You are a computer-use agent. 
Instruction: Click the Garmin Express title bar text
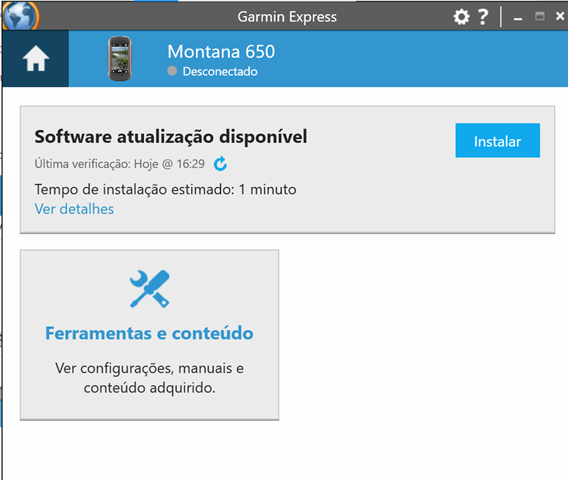click(287, 17)
